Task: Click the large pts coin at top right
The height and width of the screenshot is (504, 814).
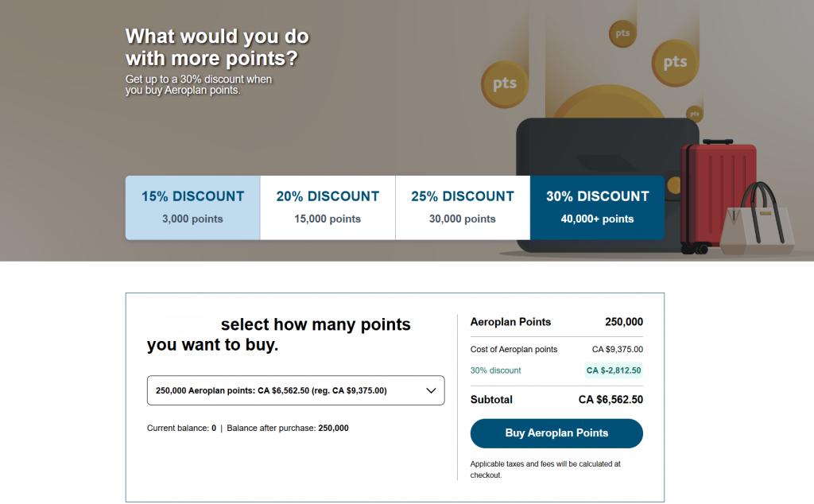Action: pos(675,62)
